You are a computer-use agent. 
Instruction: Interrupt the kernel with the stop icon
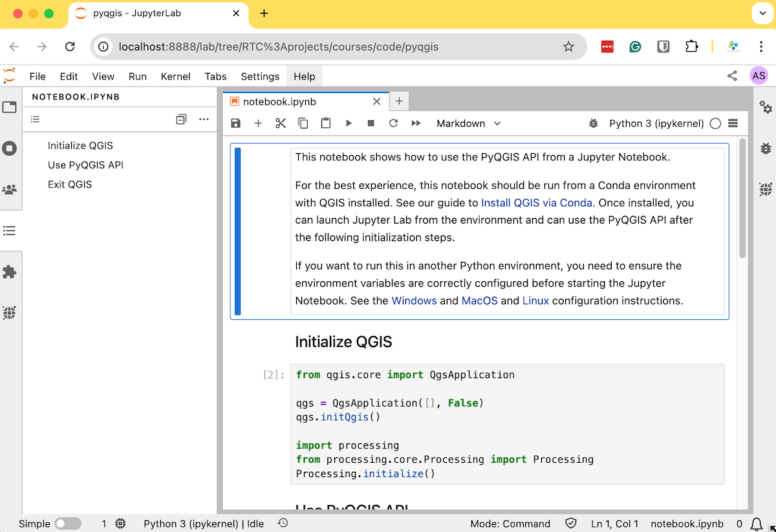pos(371,123)
